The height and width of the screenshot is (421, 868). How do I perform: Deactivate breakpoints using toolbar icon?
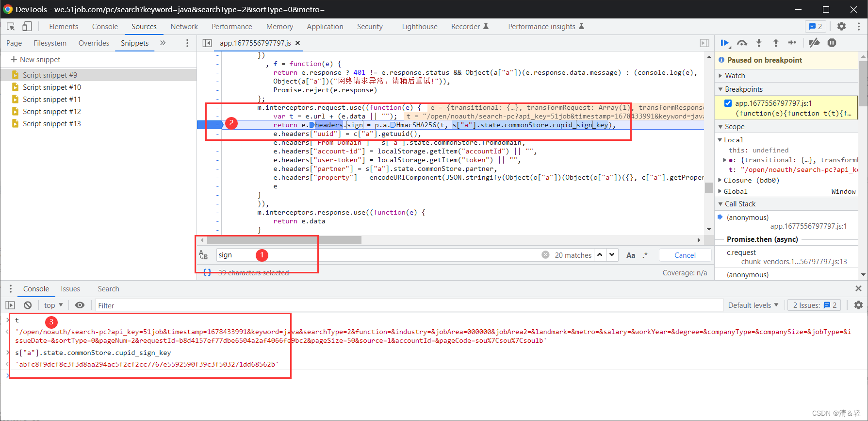(814, 43)
